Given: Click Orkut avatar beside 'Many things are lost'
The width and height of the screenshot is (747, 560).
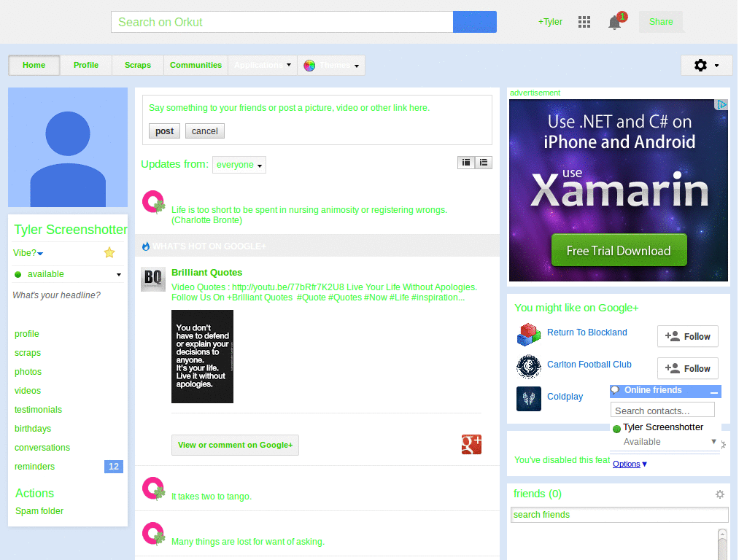Looking at the screenshot, I should [x=153, y=534].
